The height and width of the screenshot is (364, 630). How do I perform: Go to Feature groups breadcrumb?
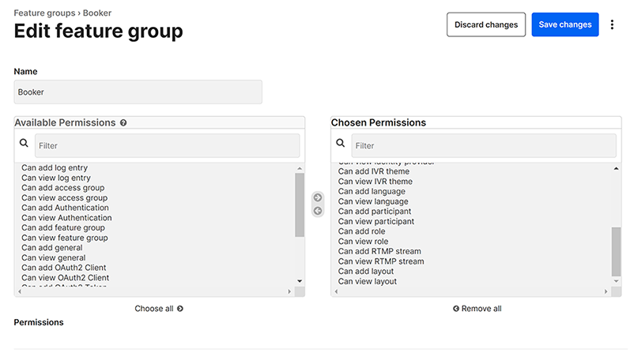pyautogui.click(x=44, y=13)
